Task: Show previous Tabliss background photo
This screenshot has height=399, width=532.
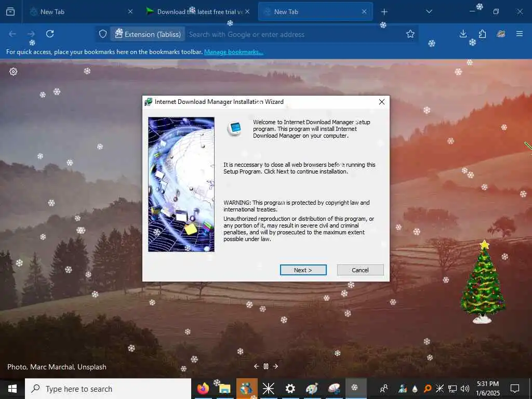Action: (257, 366)
